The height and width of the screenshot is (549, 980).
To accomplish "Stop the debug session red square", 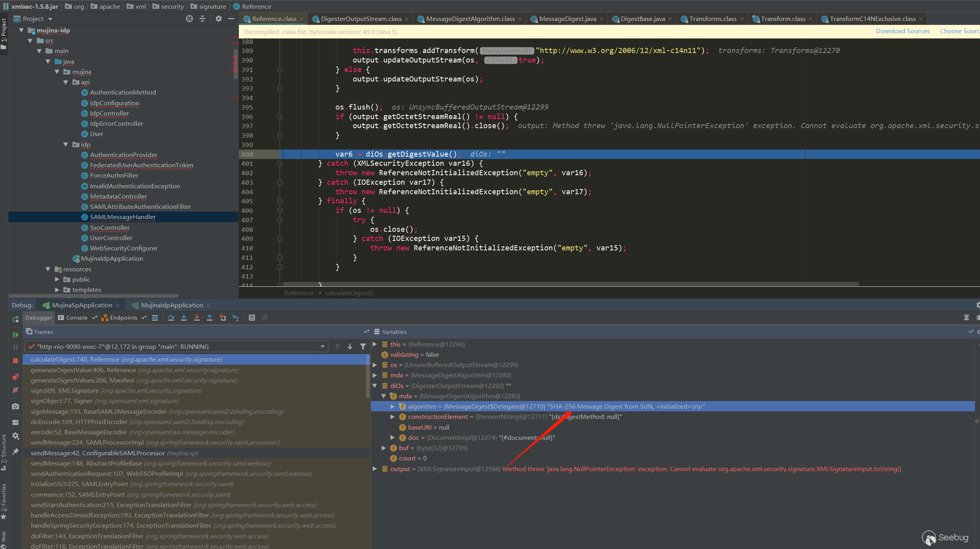I will 15,361.
